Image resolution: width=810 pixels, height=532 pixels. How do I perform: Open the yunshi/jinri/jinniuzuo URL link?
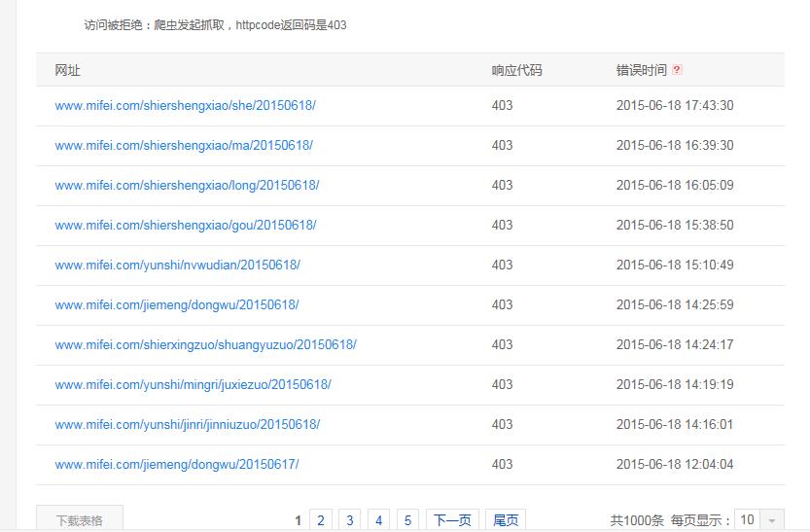(x=187, y=424)
